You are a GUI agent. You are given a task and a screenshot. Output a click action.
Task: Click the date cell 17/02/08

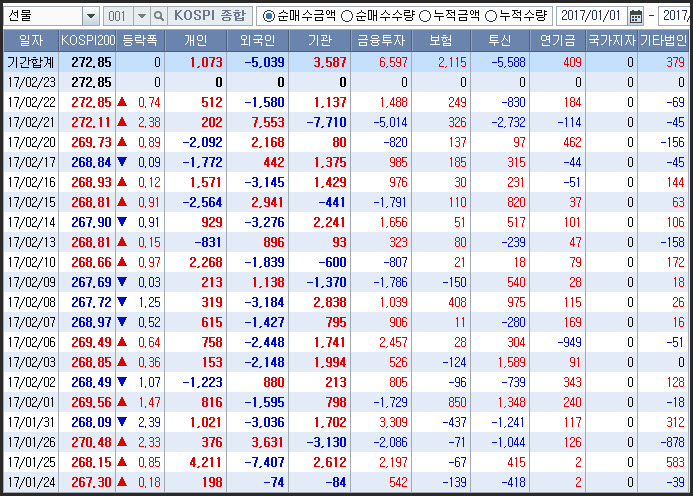click(x=31, y=302)
